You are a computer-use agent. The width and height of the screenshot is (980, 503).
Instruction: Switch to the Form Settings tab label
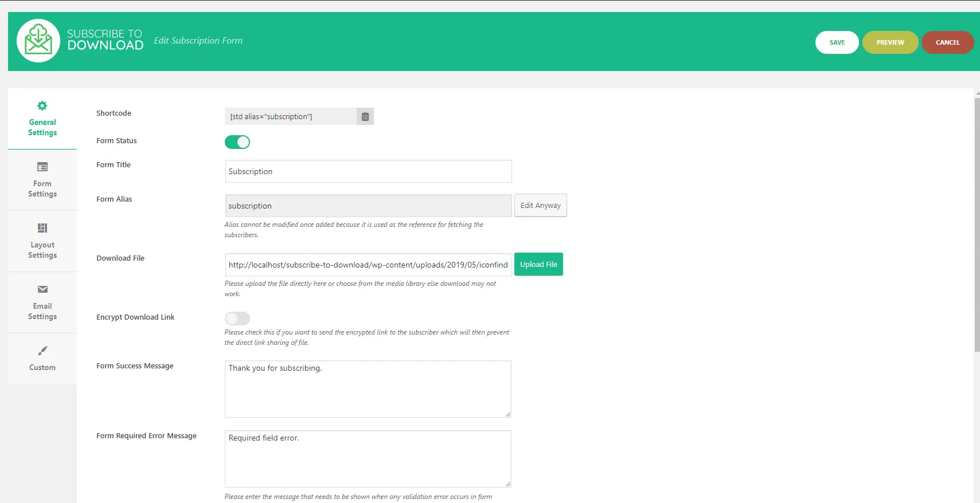pyautogui.click(x=42, y=188)
